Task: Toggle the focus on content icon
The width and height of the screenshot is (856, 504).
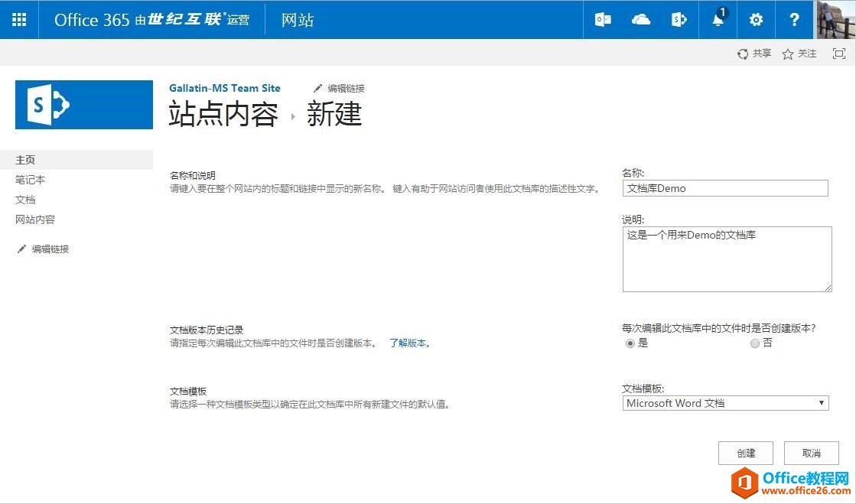Action: [x=839, y=54]
